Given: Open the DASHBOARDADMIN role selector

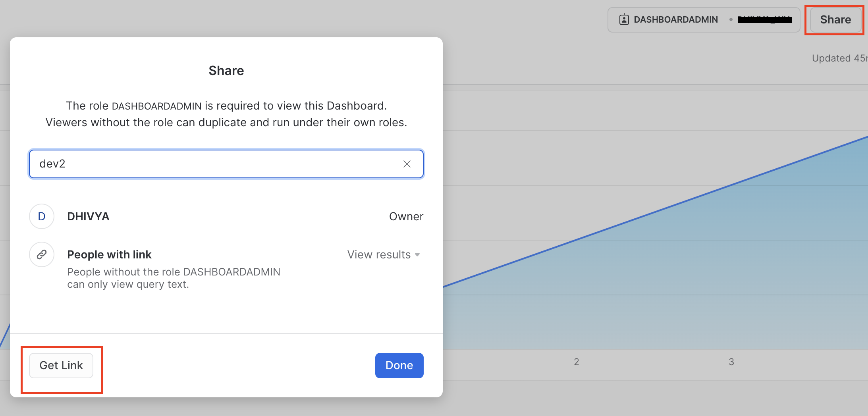Looking at the screenshot, I should [x=704, y=19].
